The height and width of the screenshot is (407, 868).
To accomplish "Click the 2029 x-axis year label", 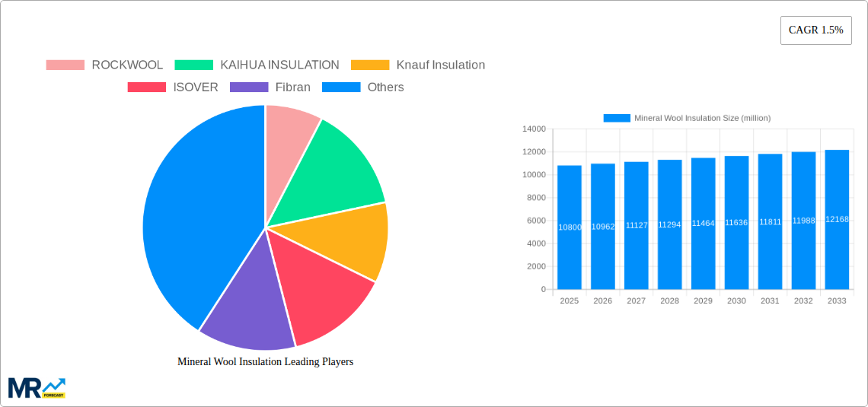I will point(703,300).
